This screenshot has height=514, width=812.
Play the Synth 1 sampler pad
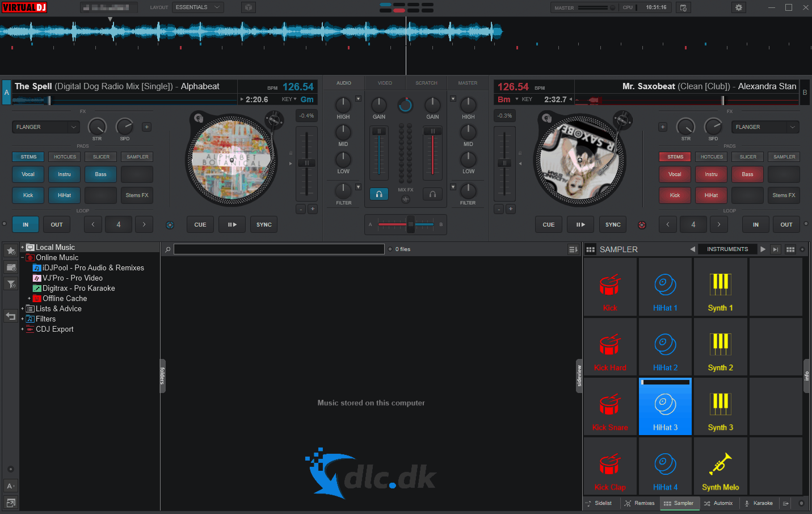tap(720, 287)
